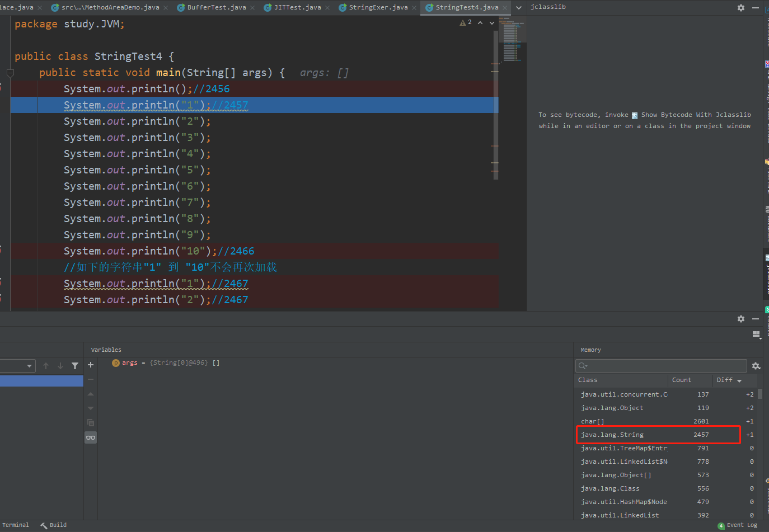Move watch up triangle icon
The image size is (769, 532).
click(x=91, y=394)
